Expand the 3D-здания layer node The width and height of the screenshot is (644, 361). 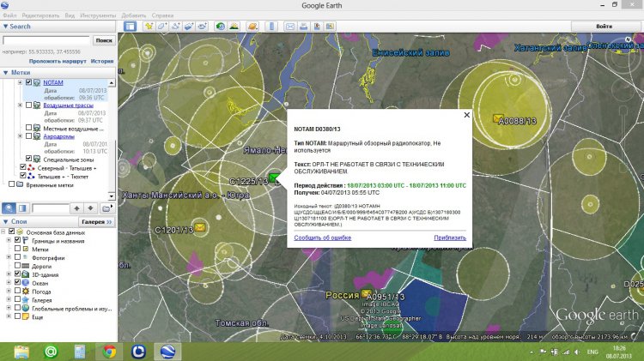click(9, 274)
